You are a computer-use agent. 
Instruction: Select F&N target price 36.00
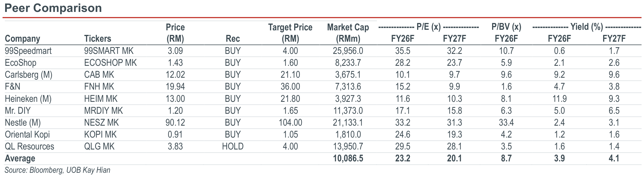(290, 87)
